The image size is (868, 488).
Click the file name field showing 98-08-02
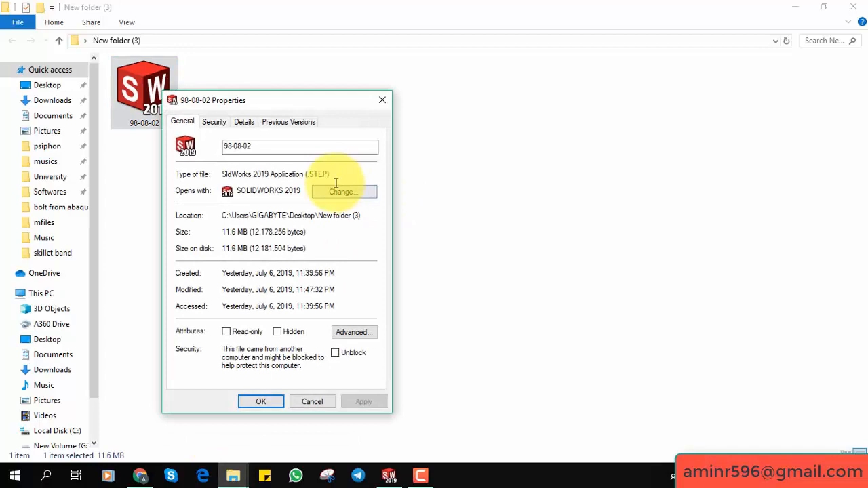coord(300,146)
